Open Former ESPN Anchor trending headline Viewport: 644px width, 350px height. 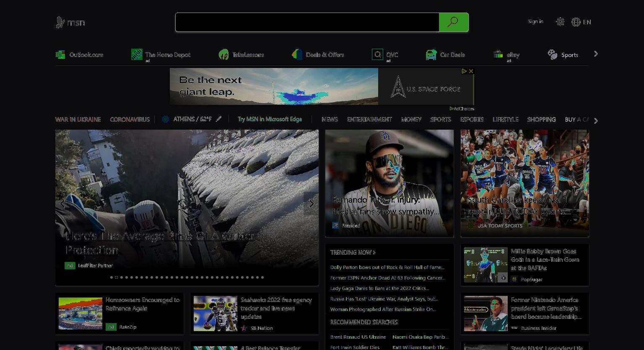[x=388, y=278]
